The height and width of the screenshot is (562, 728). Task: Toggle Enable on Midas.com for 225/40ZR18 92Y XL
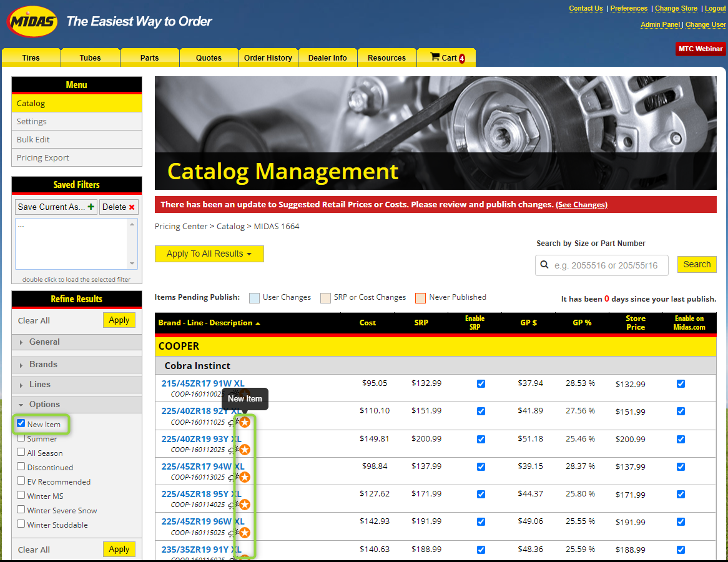coord(681,411)
